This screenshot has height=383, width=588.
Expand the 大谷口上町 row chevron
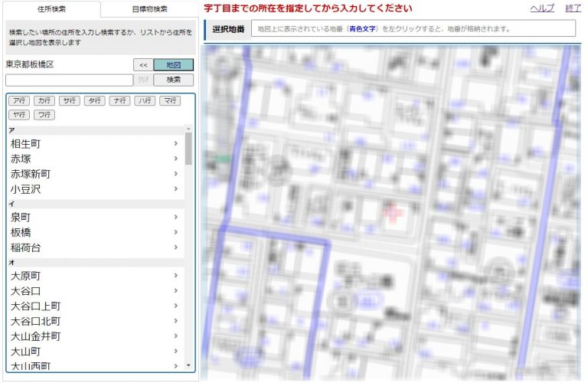(x=176, y=306)
